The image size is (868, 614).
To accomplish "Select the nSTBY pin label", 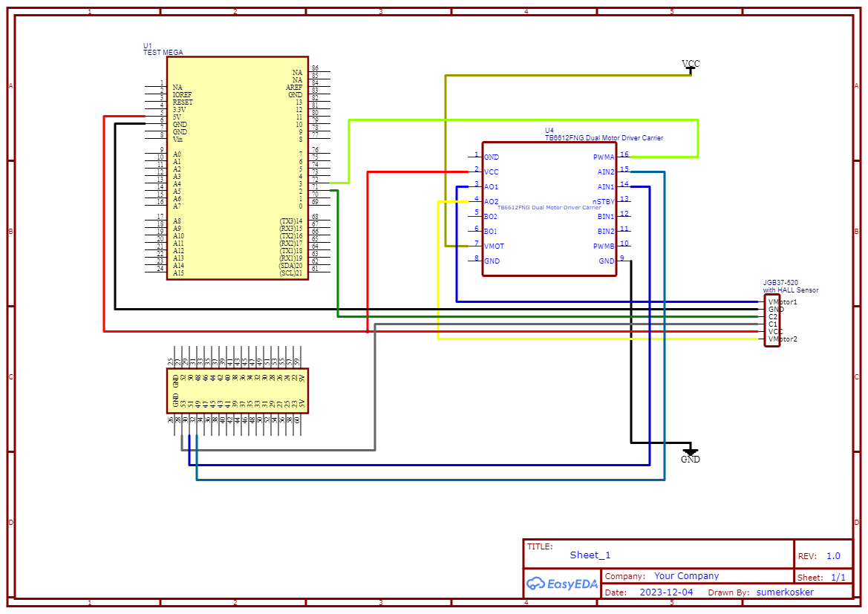I will point(603,202).
